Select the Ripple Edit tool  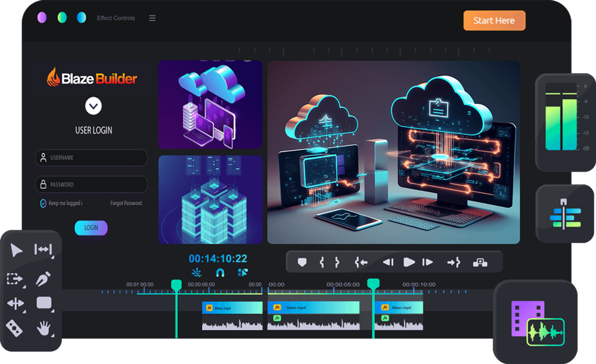coord(43,250)
